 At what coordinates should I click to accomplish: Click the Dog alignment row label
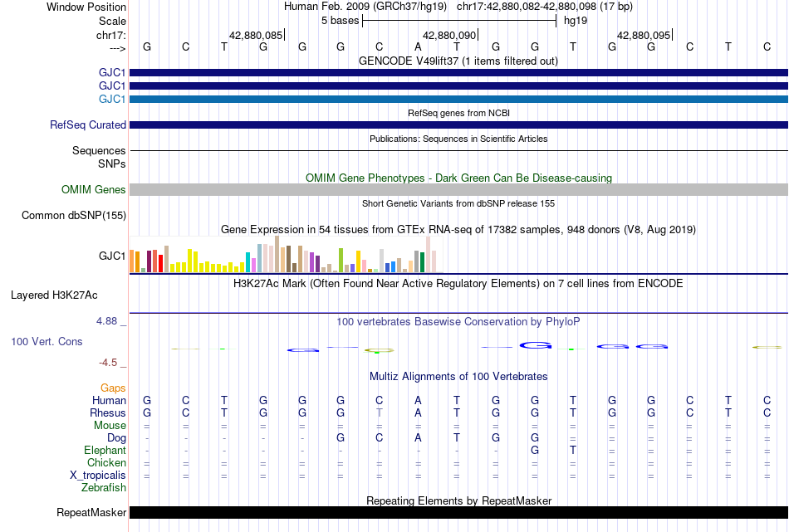[116, 438]
